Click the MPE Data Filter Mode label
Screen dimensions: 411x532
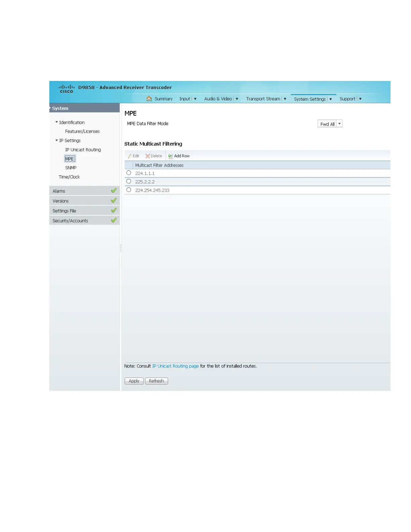148,124
